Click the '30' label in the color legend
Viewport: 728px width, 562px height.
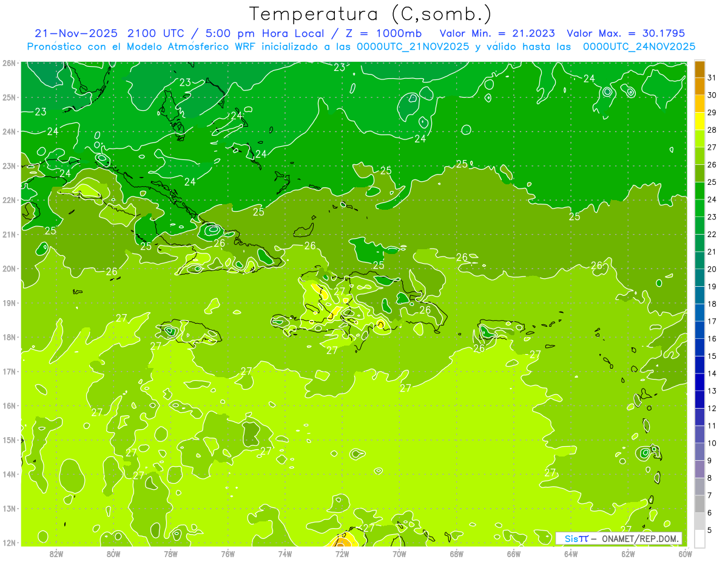click(x=712, y=95)
